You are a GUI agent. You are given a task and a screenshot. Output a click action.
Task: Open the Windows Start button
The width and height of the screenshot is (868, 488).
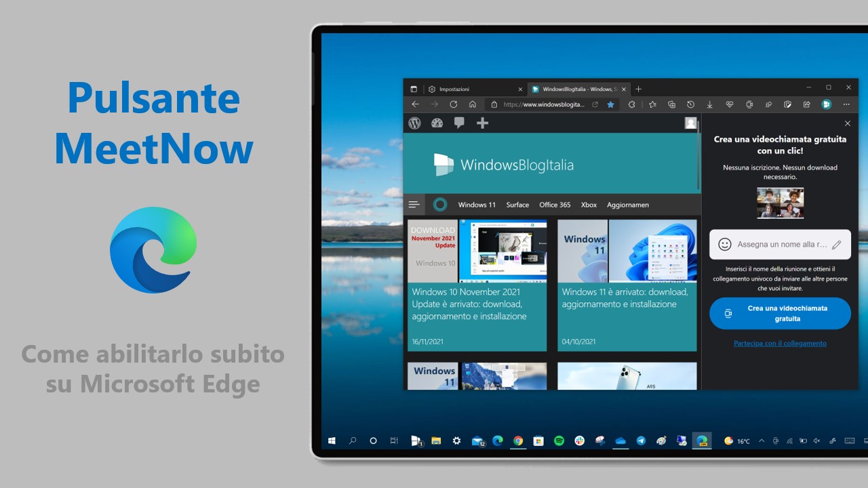pyautogui.click(x=332, y=441)
